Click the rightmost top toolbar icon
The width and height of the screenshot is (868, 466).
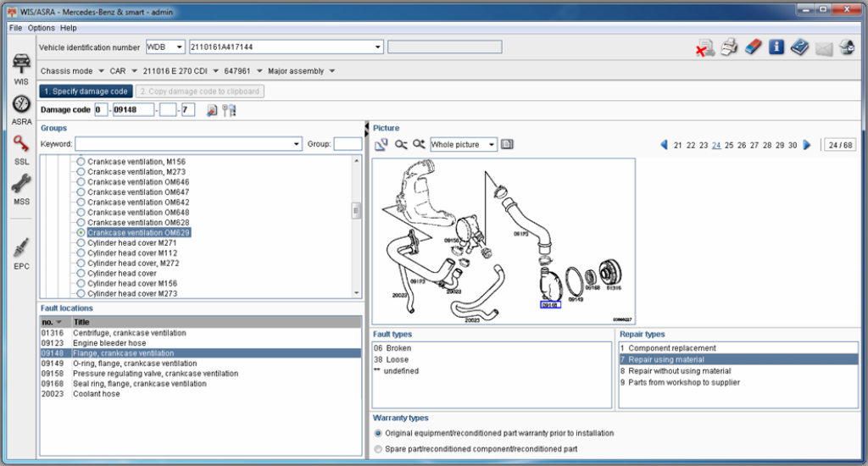coord(847,47)
